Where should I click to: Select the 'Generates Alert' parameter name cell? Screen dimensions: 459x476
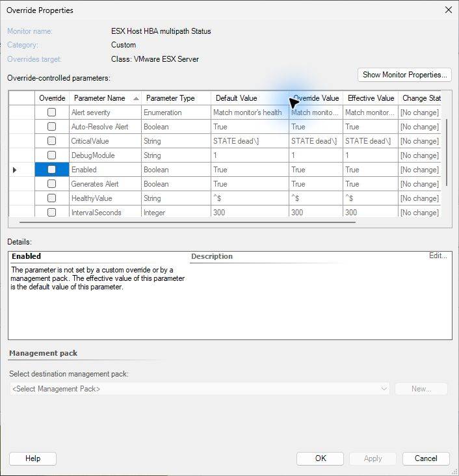(x=105, y=183)
